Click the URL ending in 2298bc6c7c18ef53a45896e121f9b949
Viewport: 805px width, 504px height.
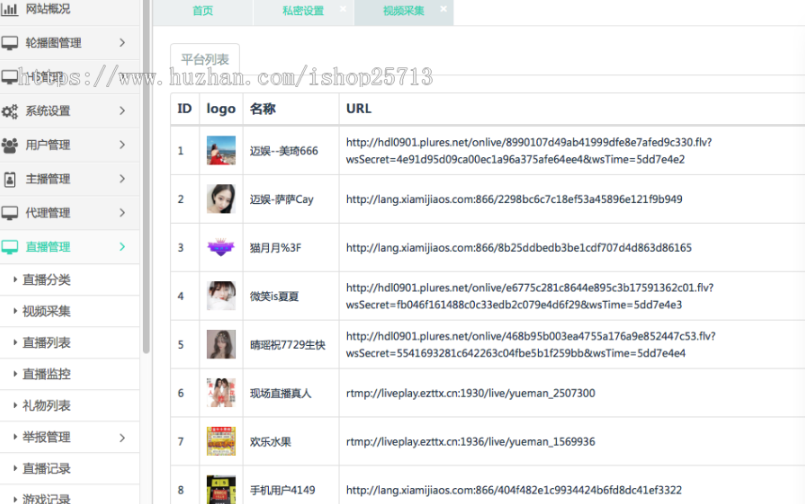tap(514, 199)
